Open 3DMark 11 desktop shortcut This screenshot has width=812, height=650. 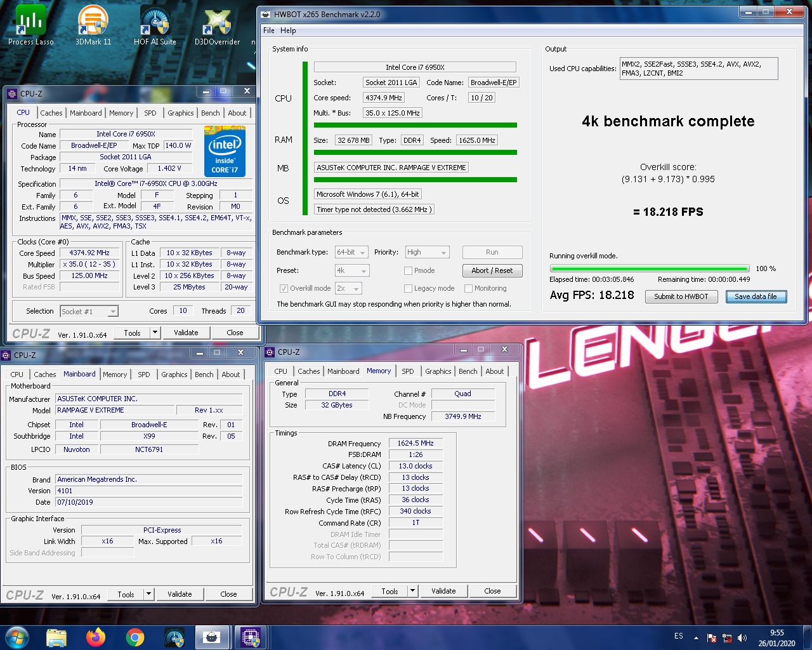point(93,25)
